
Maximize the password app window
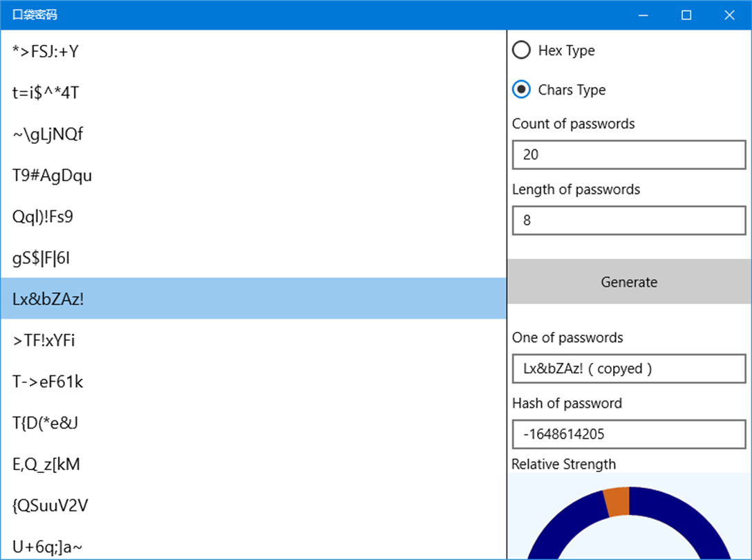click(x=686, y=15)
